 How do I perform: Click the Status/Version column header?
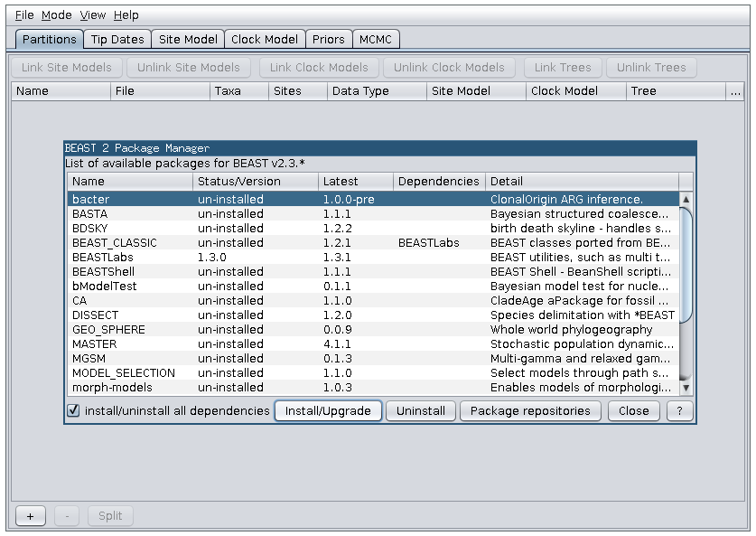(x=256, y=182)
